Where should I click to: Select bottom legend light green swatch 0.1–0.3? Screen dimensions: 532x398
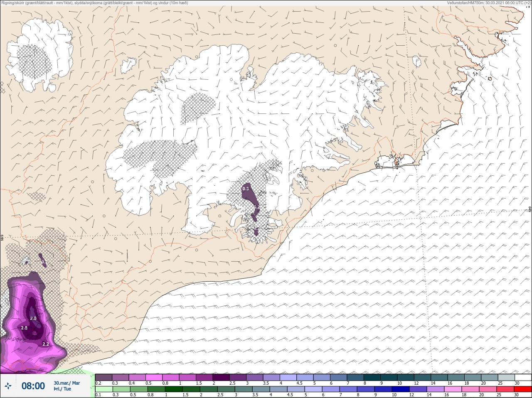click(x=104, y=389)
